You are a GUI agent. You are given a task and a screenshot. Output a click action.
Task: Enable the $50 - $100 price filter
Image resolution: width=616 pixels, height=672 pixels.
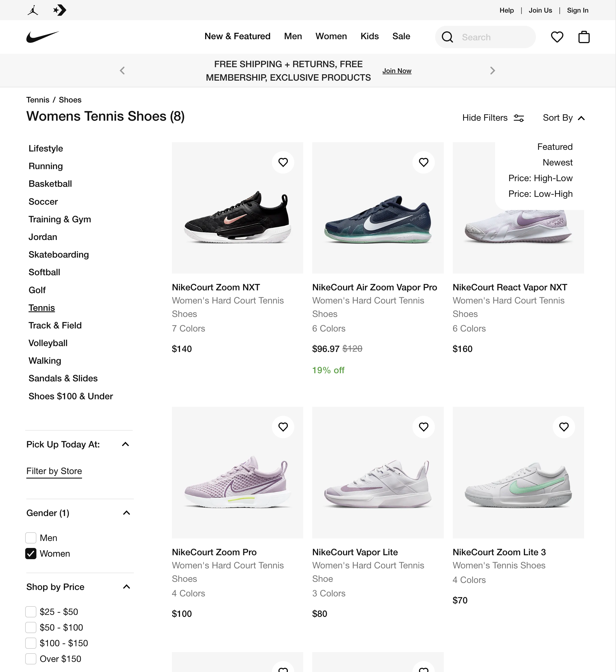pyautogui.click(x=31, y=627)
